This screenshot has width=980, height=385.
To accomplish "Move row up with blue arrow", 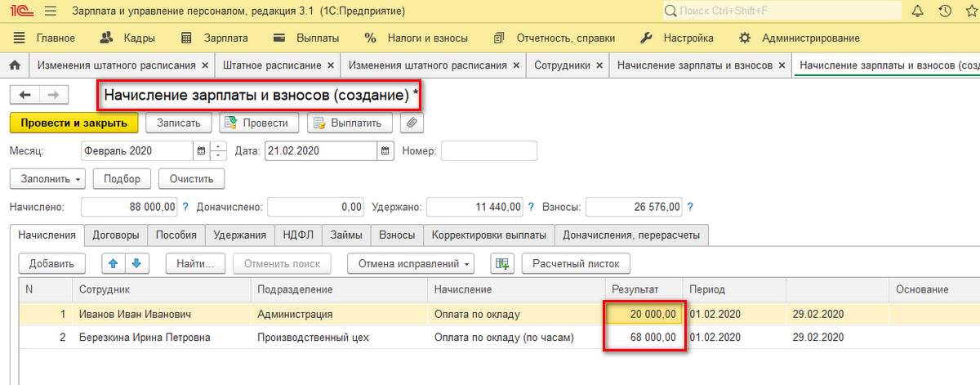I will pyautogui.click(x=114, y=263).
